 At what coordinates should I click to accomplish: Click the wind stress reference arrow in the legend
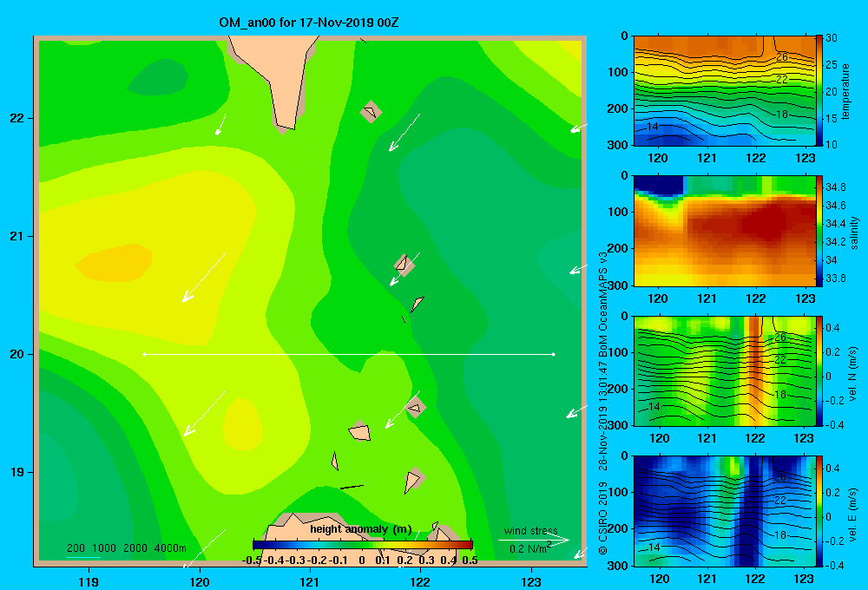(533, 541)
